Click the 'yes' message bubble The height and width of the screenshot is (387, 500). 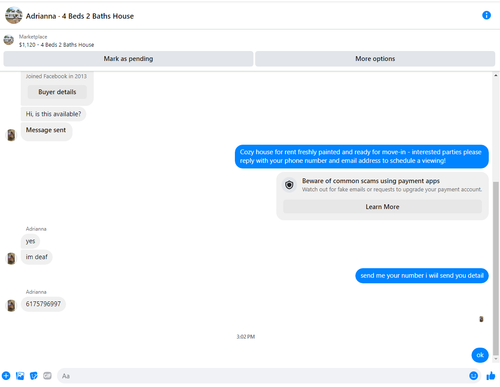30,241
